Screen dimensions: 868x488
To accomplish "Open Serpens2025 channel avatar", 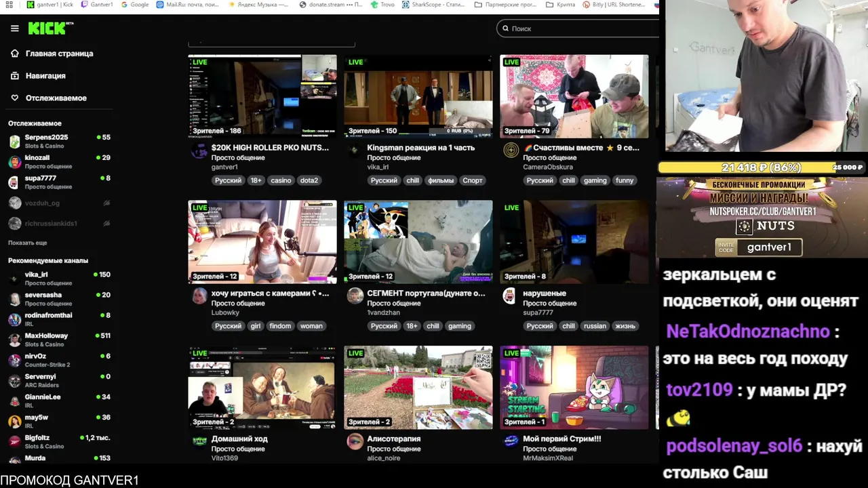I will point(14,142).
